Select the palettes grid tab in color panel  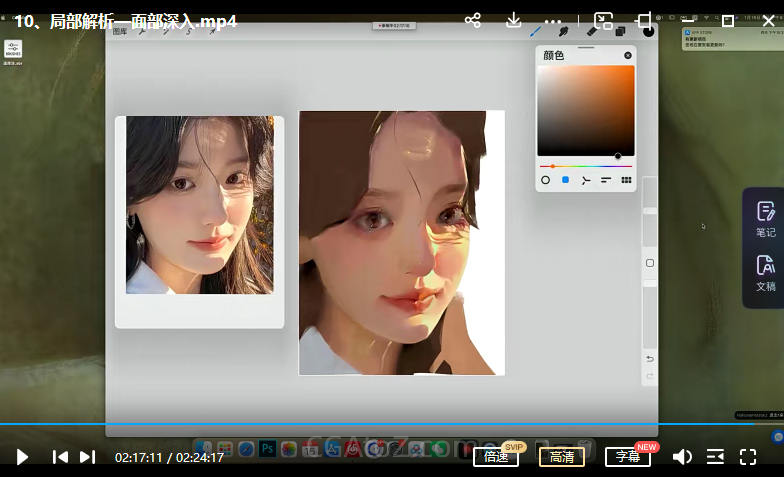coord(627,180)
